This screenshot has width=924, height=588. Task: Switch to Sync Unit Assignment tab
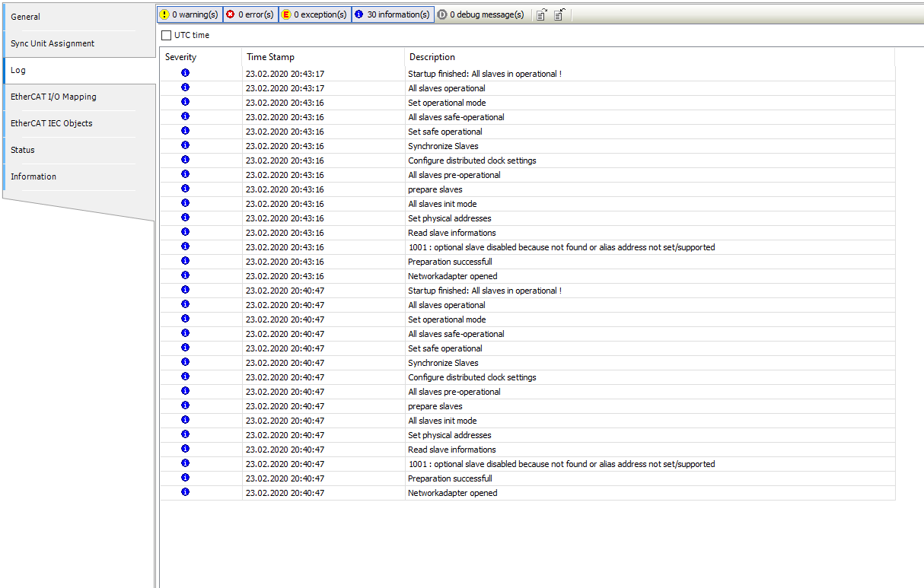(53, 43)
